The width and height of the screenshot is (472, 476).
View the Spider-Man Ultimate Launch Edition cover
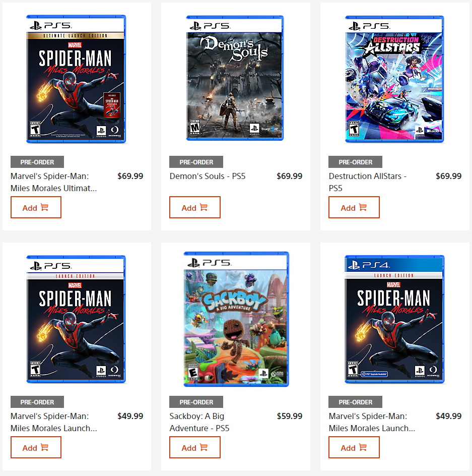pos(76,79)
